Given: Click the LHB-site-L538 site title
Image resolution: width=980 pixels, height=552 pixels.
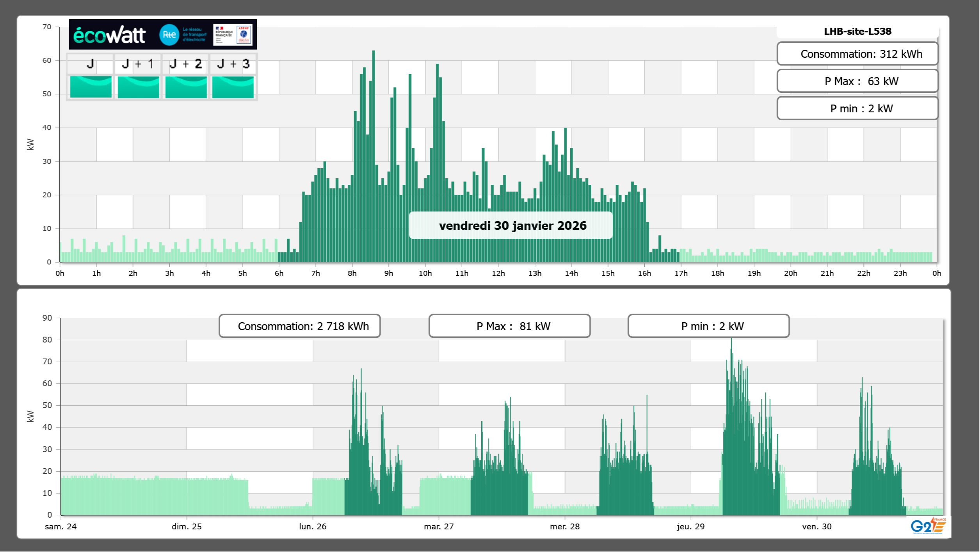Looking at the screenshot, I should 857,31.
